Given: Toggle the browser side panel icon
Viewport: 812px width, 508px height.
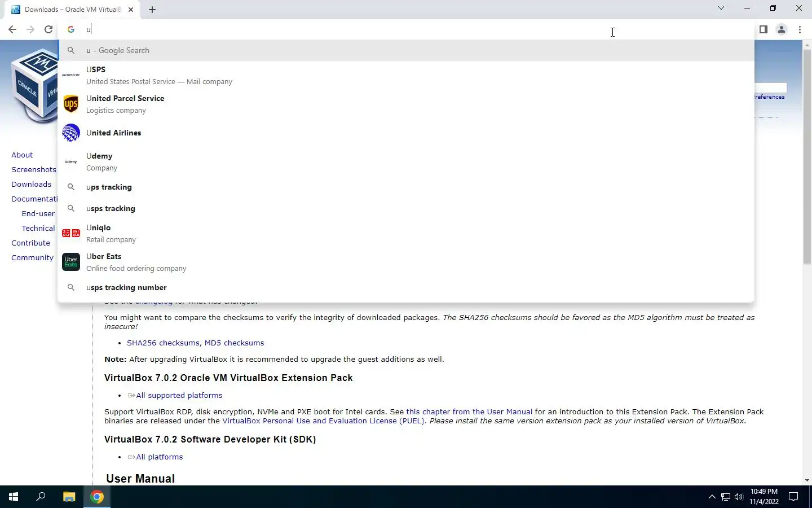Looking at the screenshot, I should (x=763, y=29).
